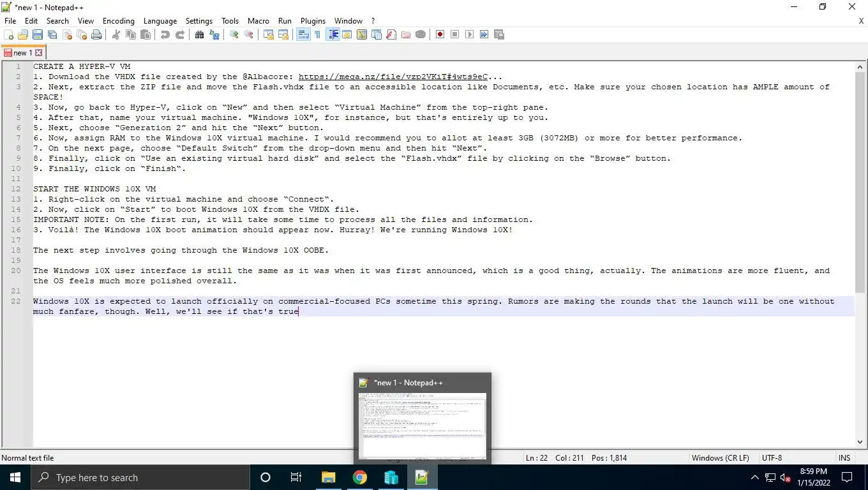Image resolution: width=868 pixels, height=490 pixels.
Task: Click the Print toolbar icon
Action: tap(96, 34)
